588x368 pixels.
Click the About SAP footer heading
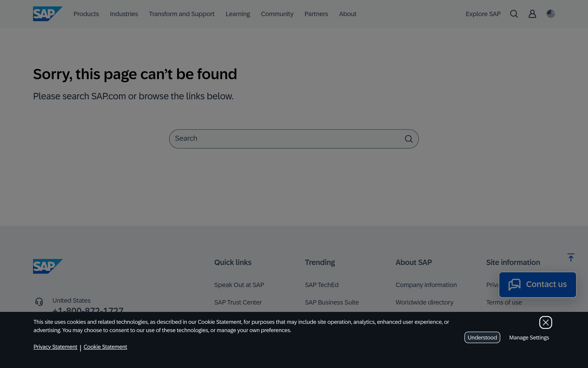tap(414, 262)
